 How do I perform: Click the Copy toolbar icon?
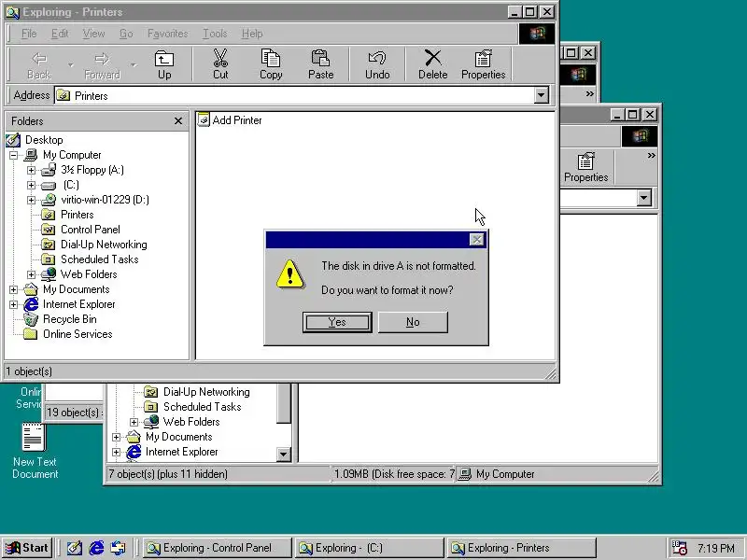pos(271,64)
